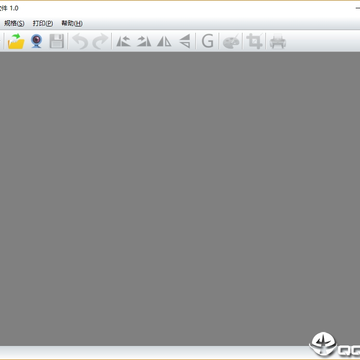Screen dimensions: 360x360
Task: Click the printer icon
Action: (278, 42)
